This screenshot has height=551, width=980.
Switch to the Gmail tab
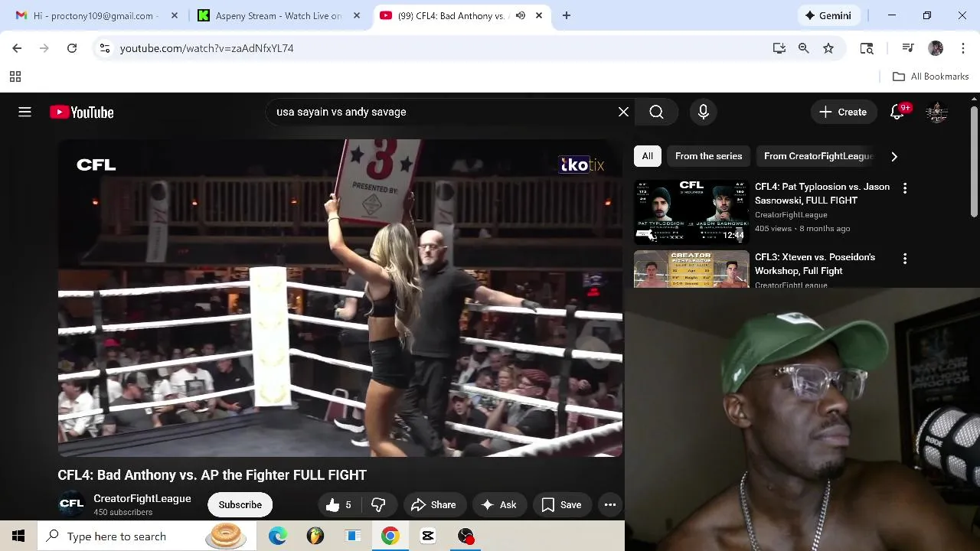click(x=95, y=15)
